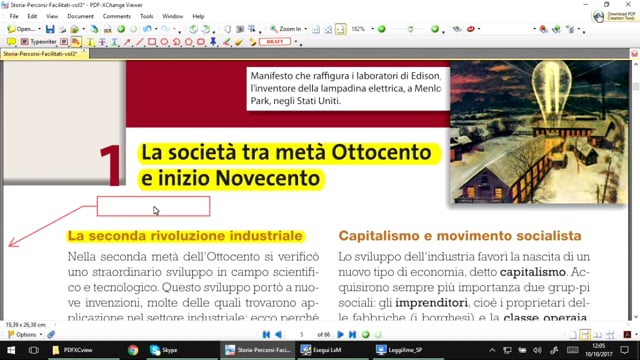The image size is (640, 360).
Task: Click the Download PDF Creation Tools button
Action: (x=614, y=16)
